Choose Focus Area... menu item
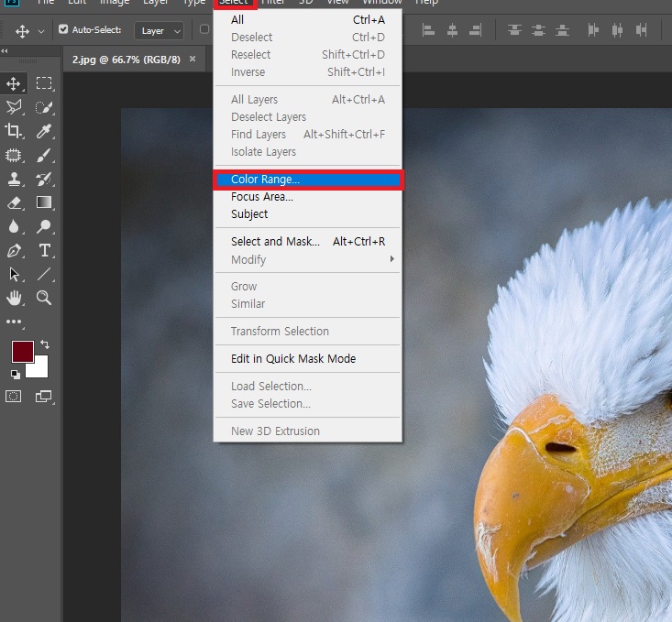 (308, 197)
